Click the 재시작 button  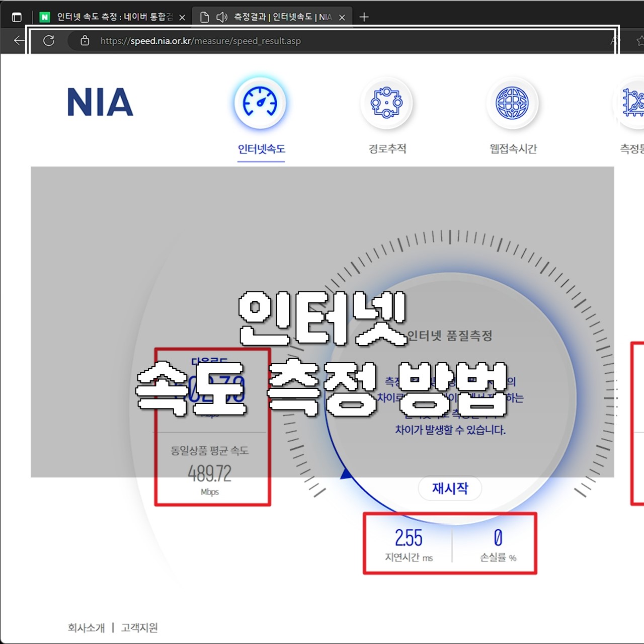click(x=450, y=488)
